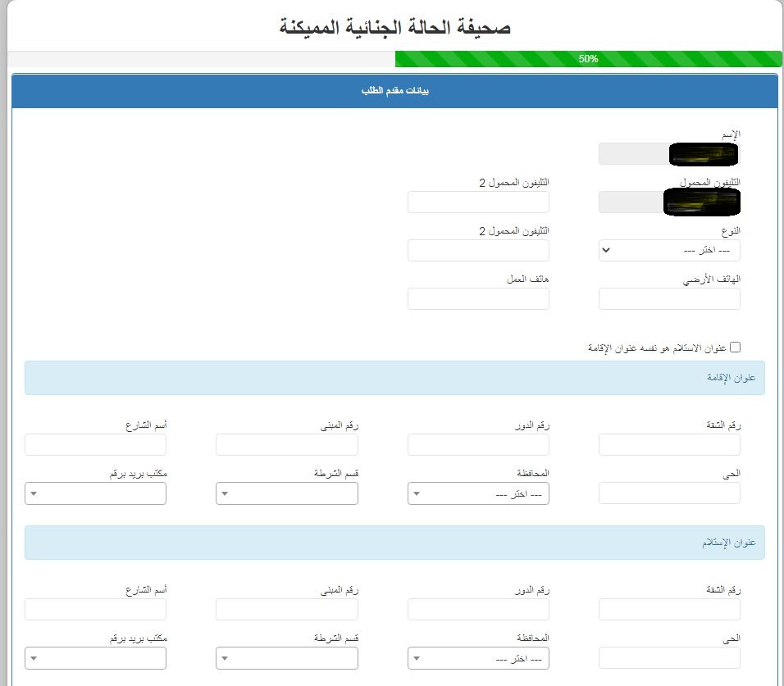
Task: Click التليفون المحمول 2 field beside النوع
Action: [478, 250]
